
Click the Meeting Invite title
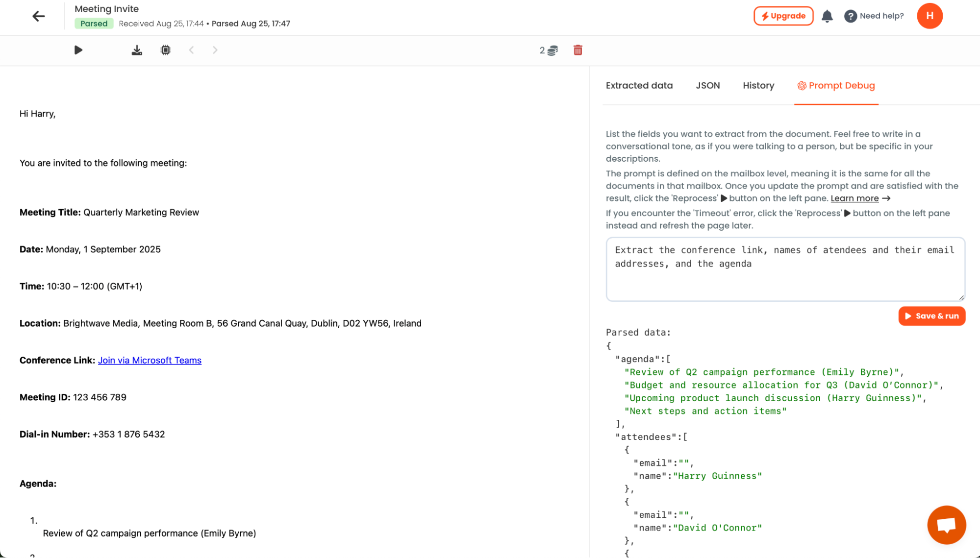[106, 9]
